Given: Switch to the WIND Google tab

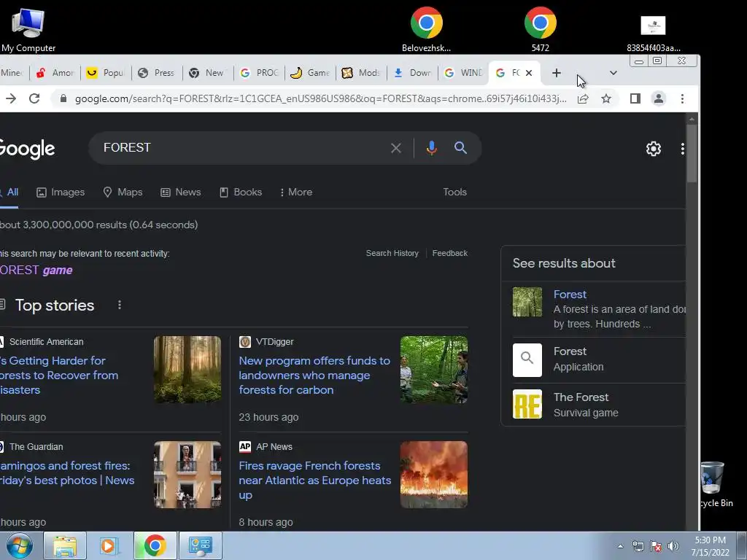Looking at the screenshot, I should tap(463, 73).
